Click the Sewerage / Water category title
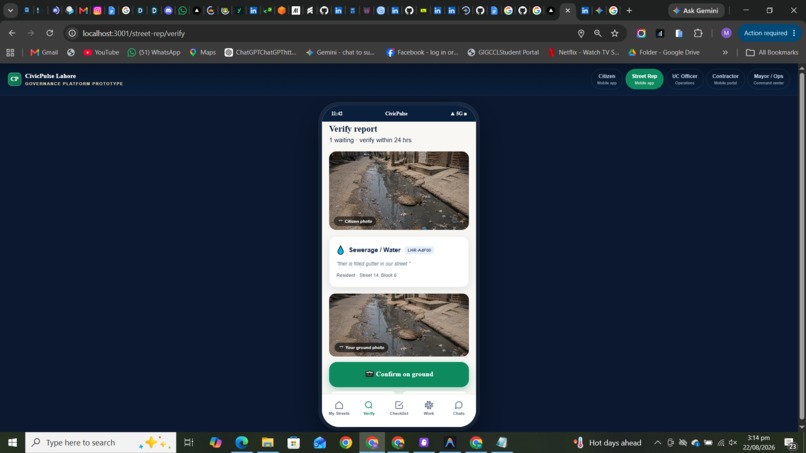The height and width of the screenshot is (453, 806). (375, 250)
